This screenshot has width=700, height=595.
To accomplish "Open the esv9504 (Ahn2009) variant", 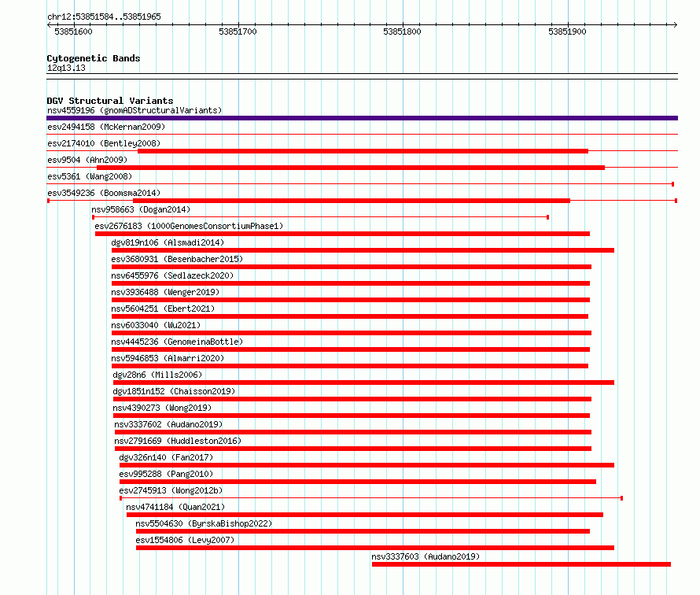I will click(87, 160).
